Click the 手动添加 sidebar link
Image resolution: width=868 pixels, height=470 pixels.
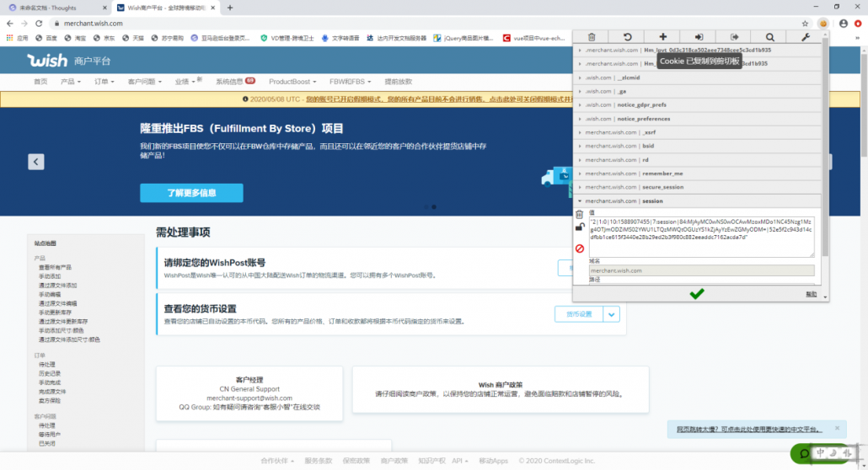click(x=49, y=276)
